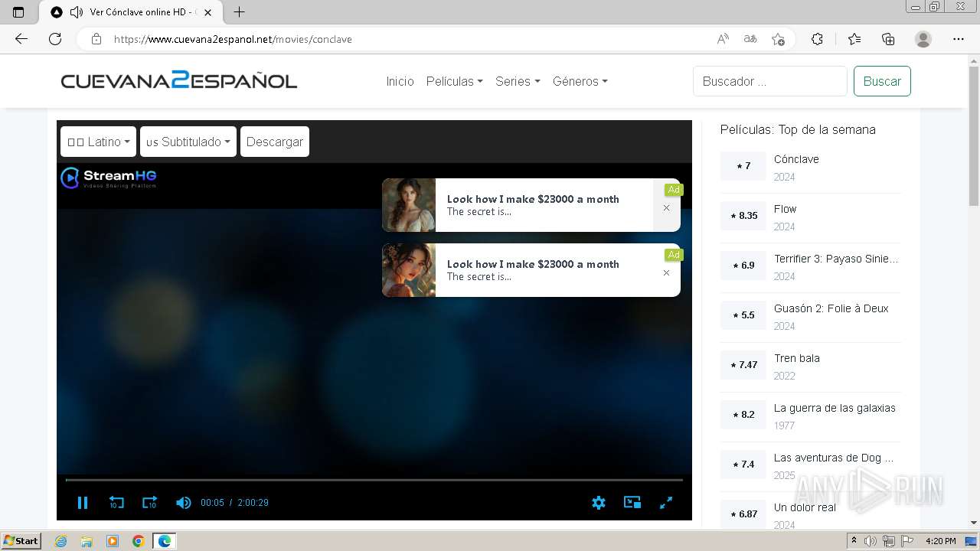
Task: Open Un dolor real movie
Action: tap(805, 507)
